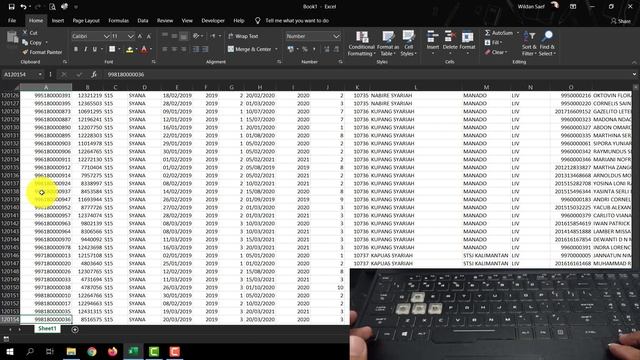Expand the Clear dropdown
The image size is (640, 360).
click(x=506, y=52)
